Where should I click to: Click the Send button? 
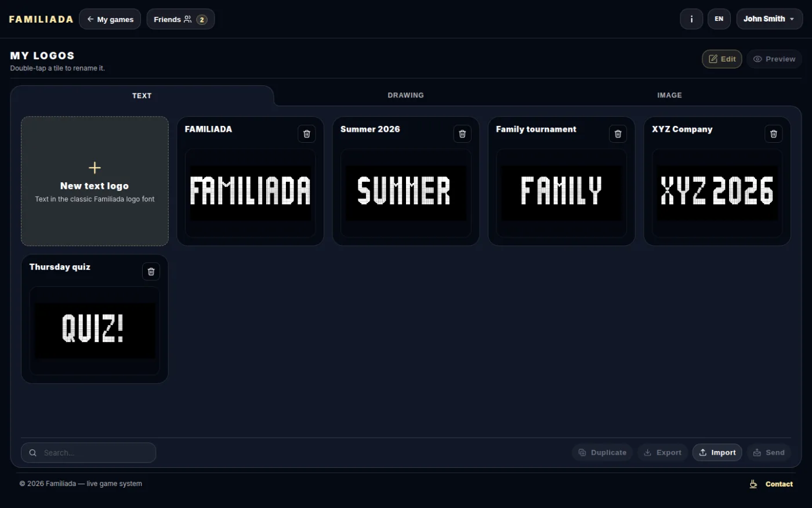(768, 453)
